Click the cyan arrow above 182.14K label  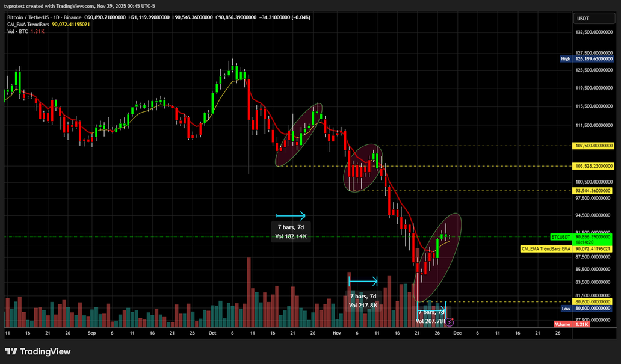pos(291,215)
